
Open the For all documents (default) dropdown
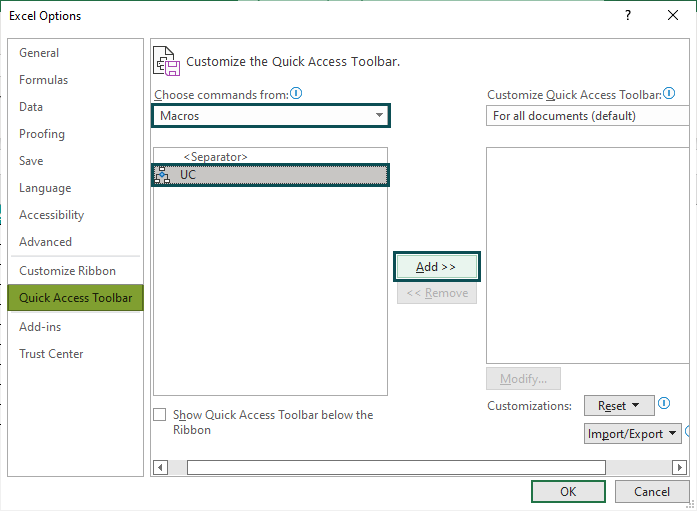588,116
